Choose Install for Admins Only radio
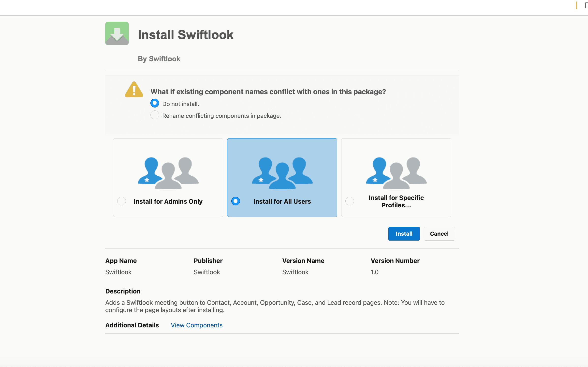 pyautogui.click(x=122, y=201)
